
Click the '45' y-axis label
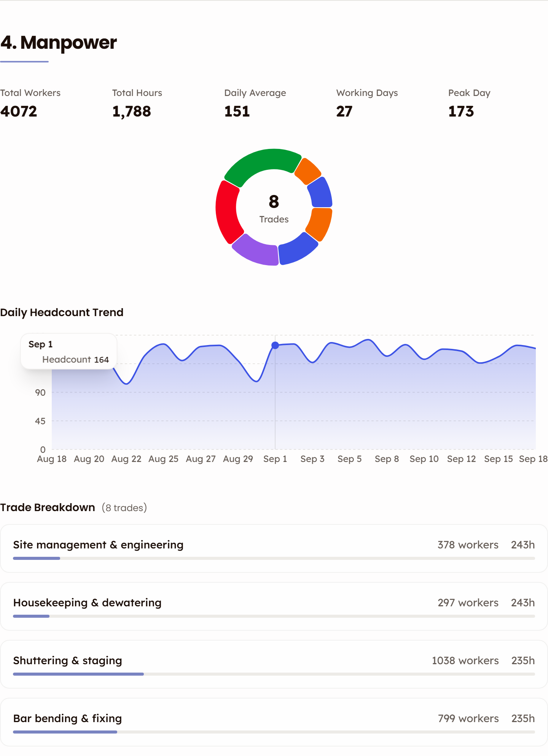(x=40, y=421)
